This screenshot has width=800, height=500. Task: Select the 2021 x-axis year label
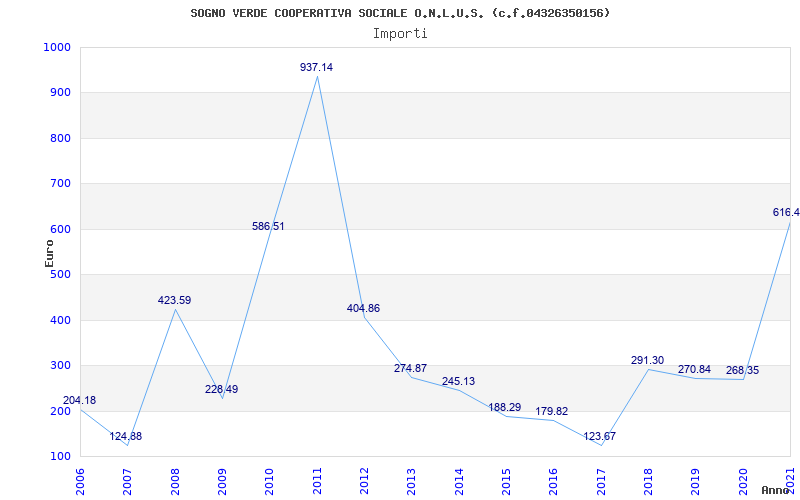click(x=790, y=481)
